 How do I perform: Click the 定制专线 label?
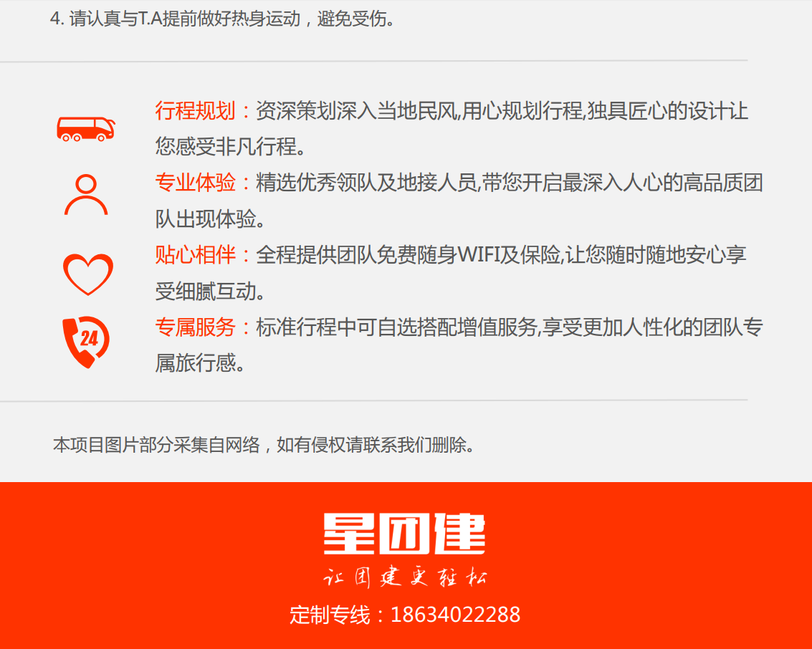(330, 615)
